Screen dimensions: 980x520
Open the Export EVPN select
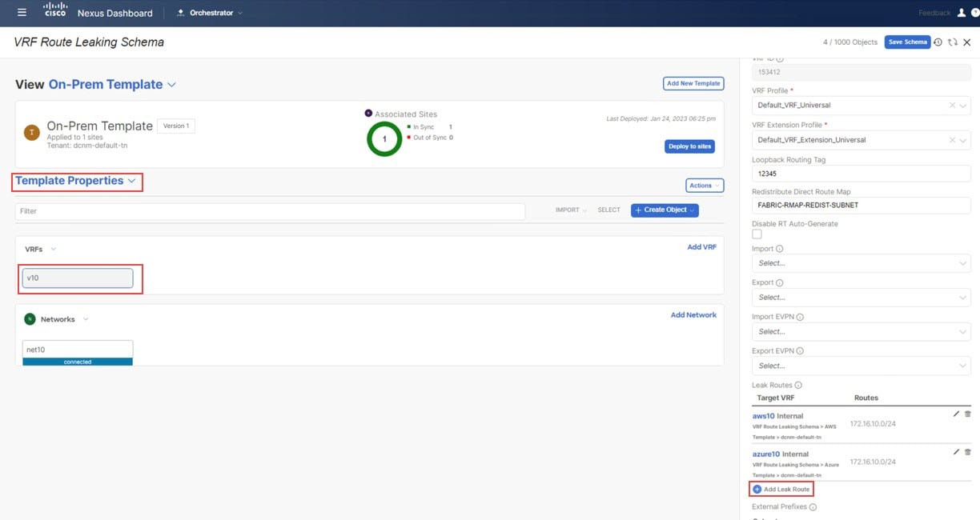coord(862,366)
